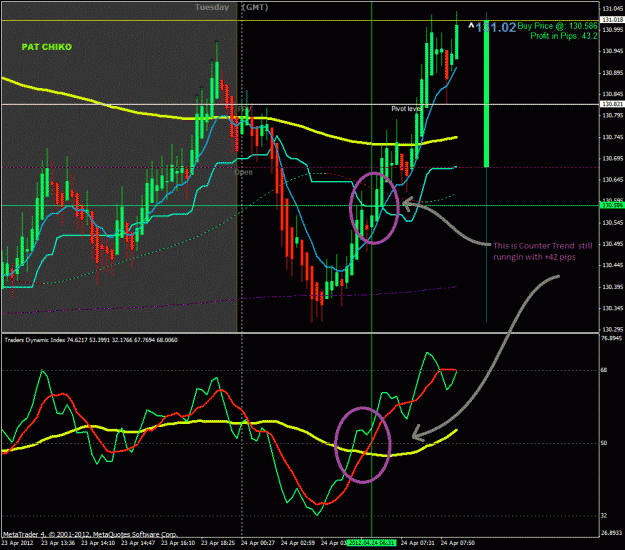The height and width of the screenshot is (550, 625).
Task: Select the 130.995 price scale value
Action: (x=613, y=30)
